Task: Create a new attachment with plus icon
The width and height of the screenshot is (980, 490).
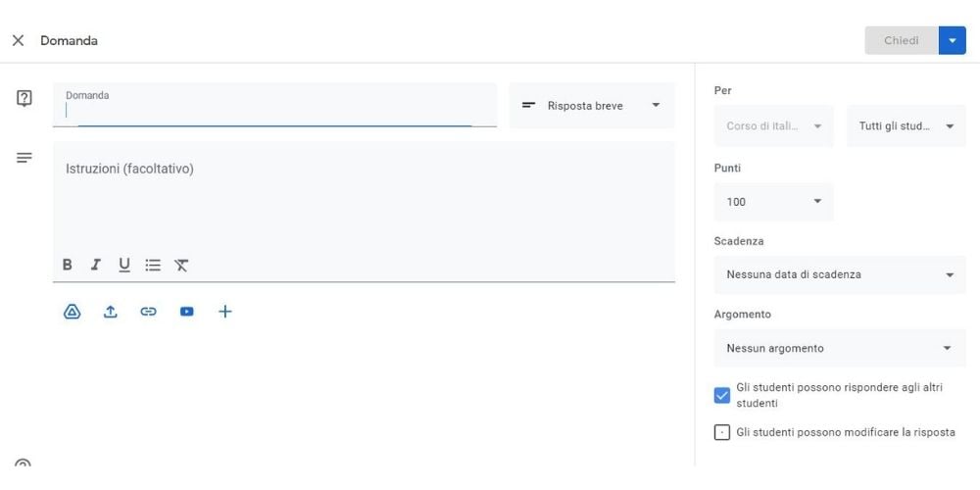Action: (225, 312)
